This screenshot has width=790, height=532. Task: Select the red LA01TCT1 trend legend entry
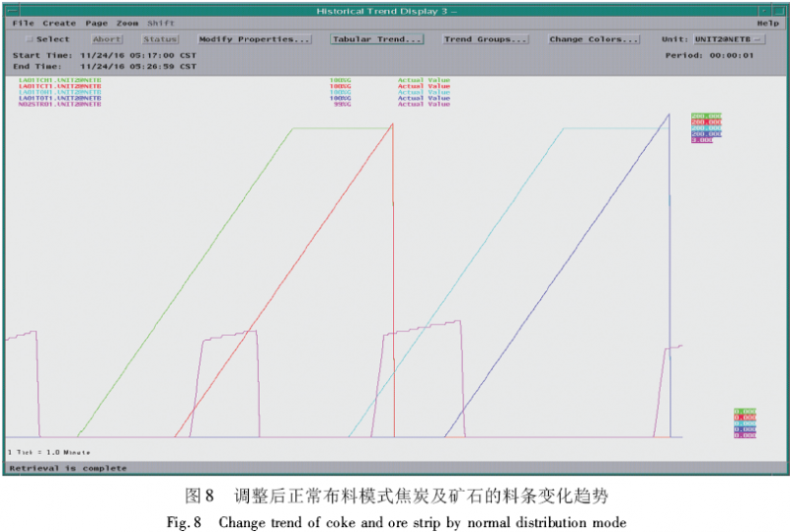pyautogui.click(x=59, y=86)
